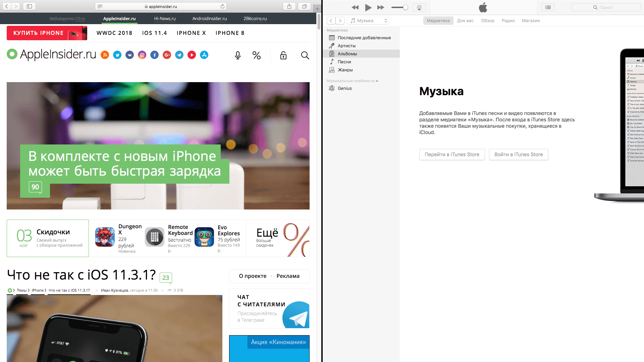Open the podcast microphone icon
644x362 pixels.
point(238,55)
